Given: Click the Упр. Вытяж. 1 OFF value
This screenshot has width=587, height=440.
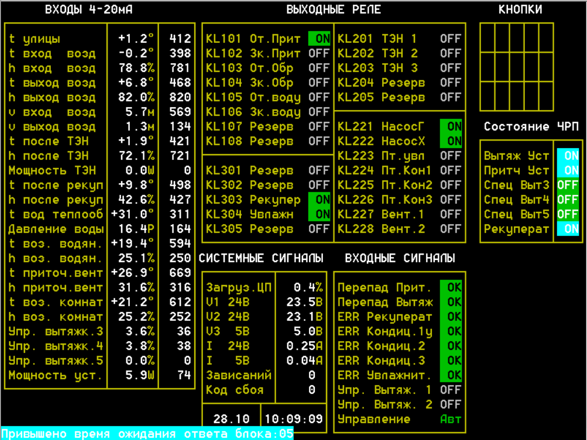Looking at the screenshot, I should click(451, 390).
